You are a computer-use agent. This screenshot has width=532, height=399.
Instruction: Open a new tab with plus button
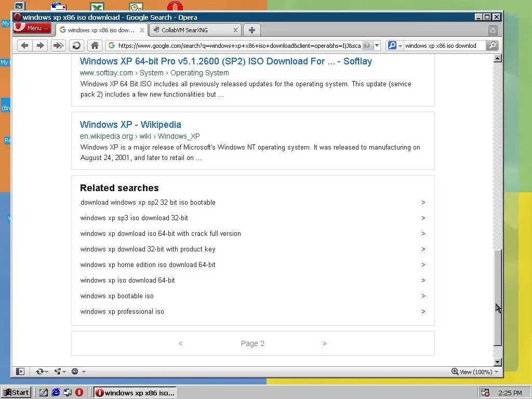[252, 30]
